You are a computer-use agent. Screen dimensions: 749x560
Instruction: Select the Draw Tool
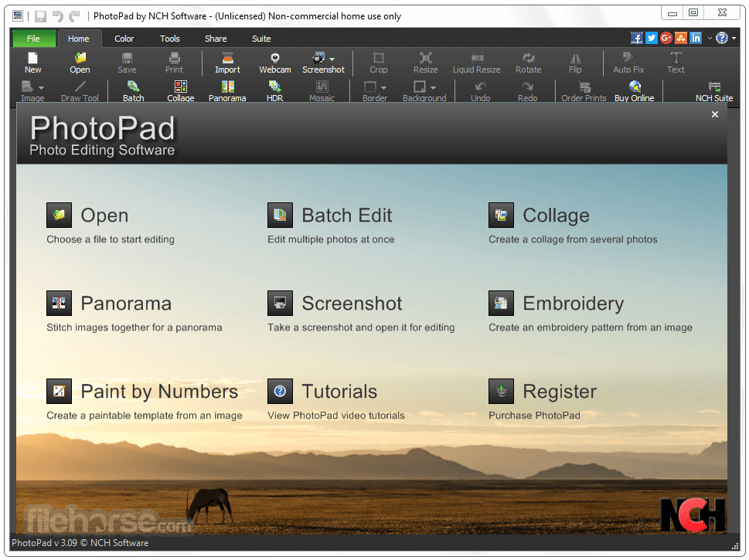tap(80, 91)
